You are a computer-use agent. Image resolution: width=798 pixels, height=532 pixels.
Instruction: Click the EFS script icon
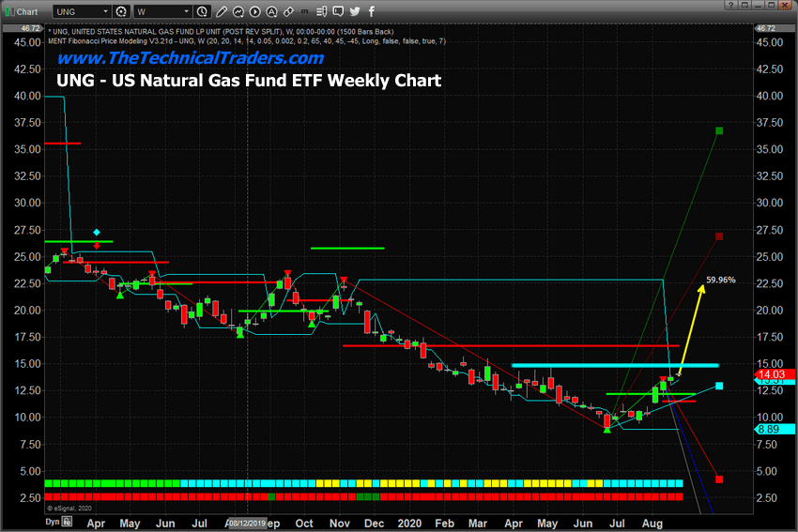(306, 11)
